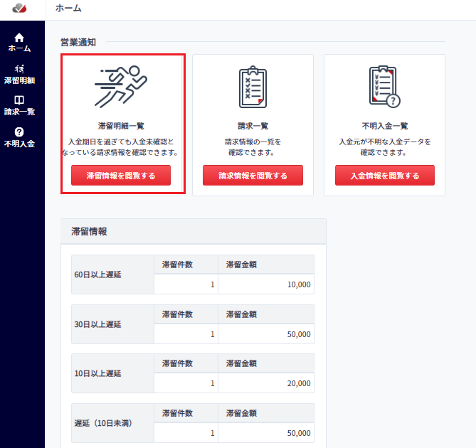The width and height of the screenshot is (476, 448).
Task: Select the 不明入金 label in sidebar menu
Action: point(19,144)
